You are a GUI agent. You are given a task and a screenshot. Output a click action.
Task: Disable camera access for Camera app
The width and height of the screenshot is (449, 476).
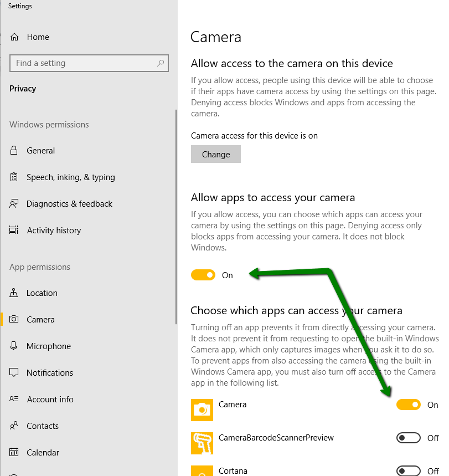pos(409,405)
